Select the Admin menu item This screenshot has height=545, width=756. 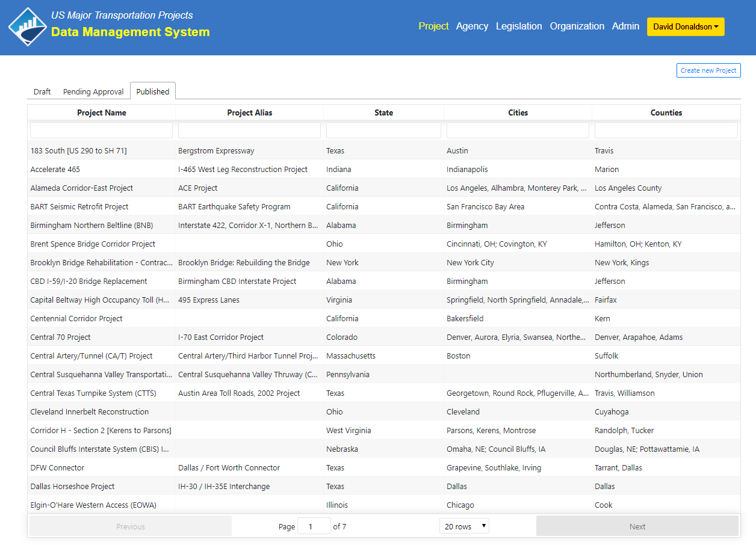coord(625,26)
